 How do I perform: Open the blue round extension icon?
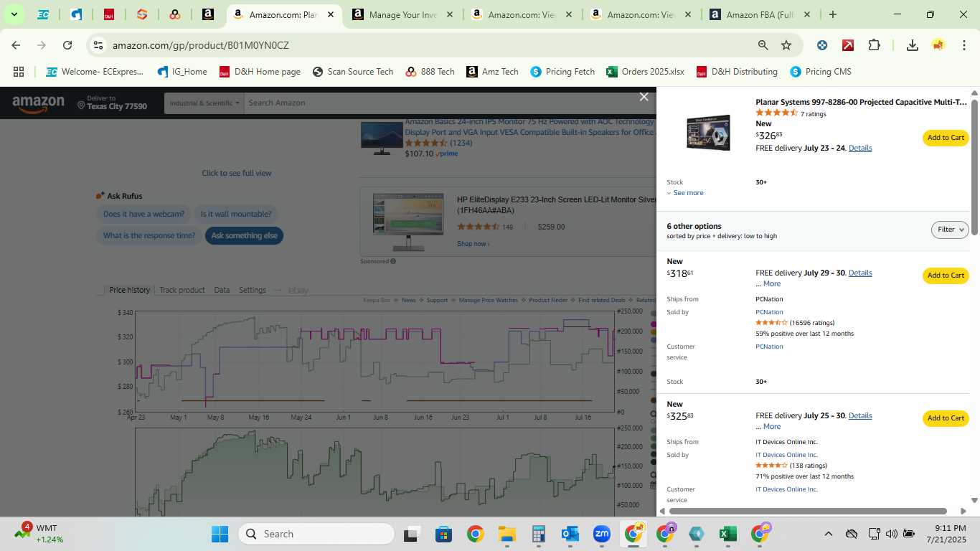[822, 45]
